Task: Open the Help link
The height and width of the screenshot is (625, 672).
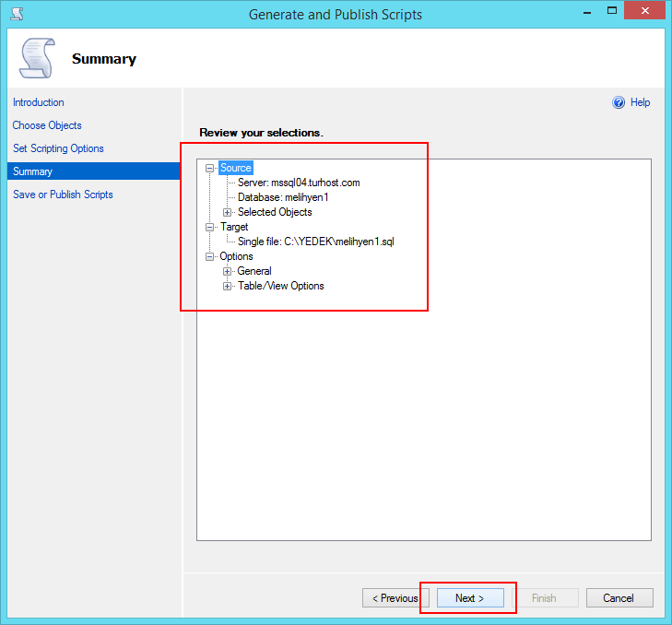Action: (x=640, y=103)
